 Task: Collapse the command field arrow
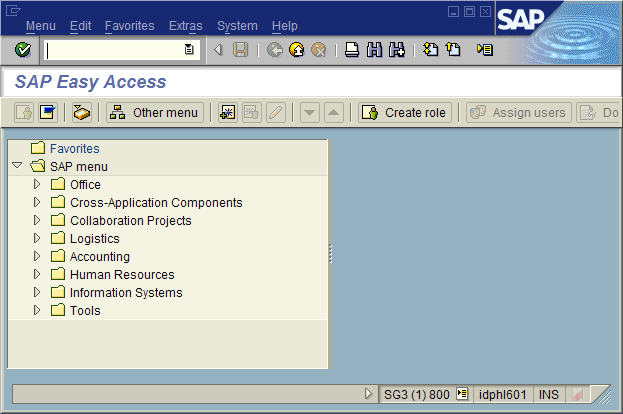(x=218, y=50)
